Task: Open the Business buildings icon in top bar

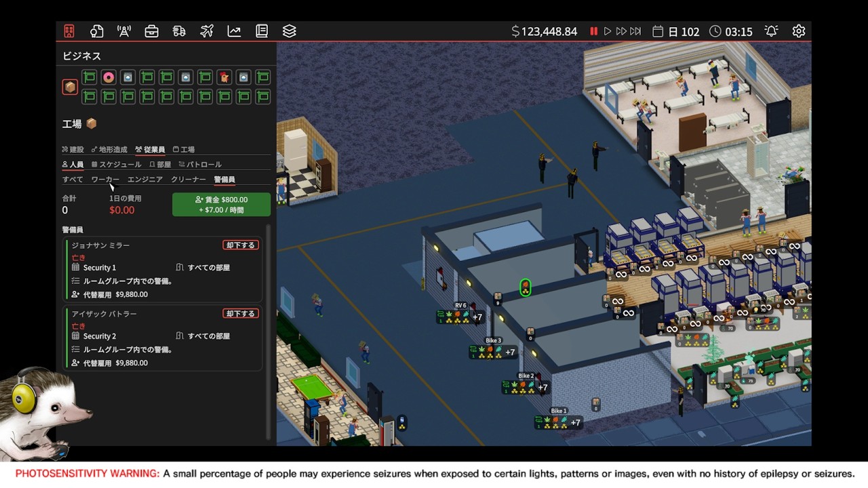Action: [x=69, y=31]
